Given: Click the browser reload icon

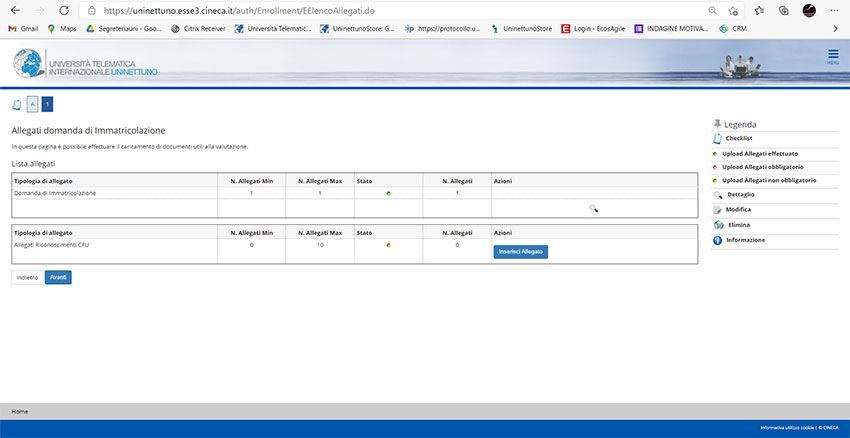Looking at the screenshot, I should [x=63, y=10].
